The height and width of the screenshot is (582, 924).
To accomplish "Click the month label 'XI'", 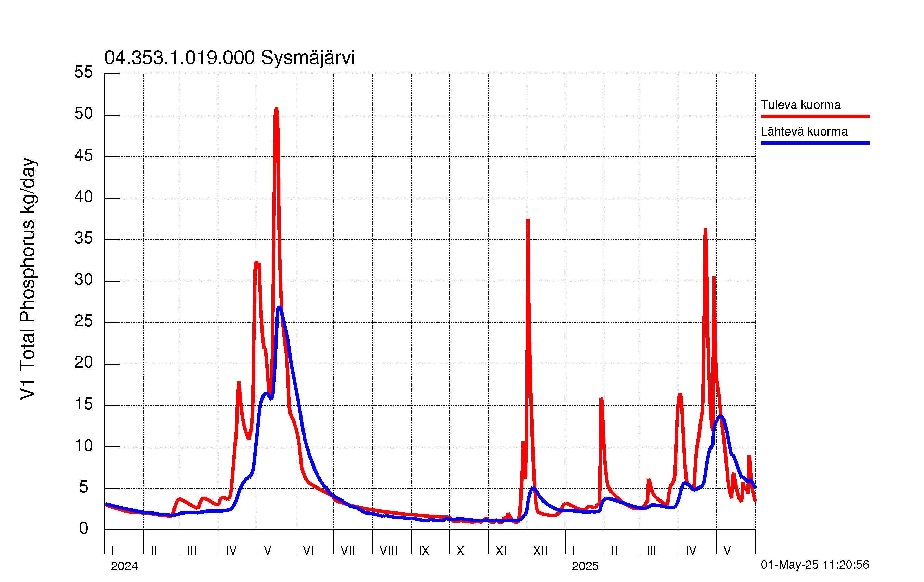I will [501, 551].
